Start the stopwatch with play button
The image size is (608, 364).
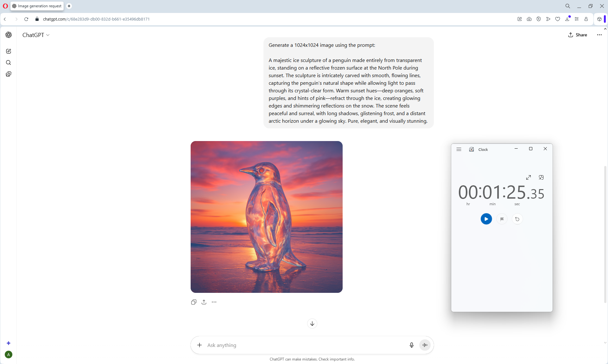[x=486, y=219]
